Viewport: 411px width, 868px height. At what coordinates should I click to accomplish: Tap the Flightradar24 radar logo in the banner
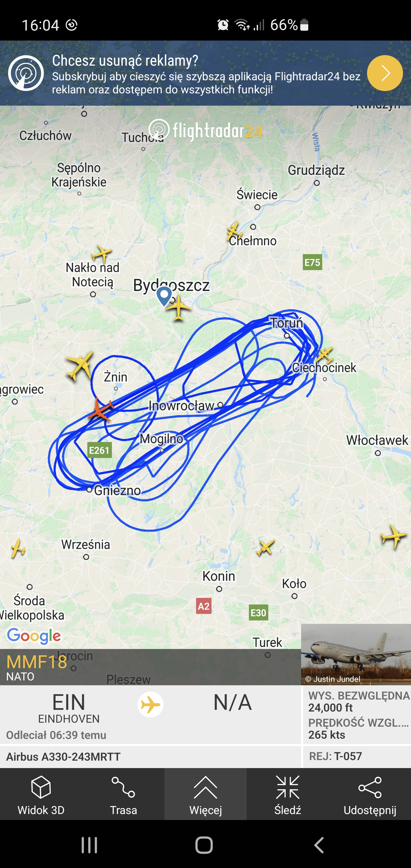coord(26,73)
